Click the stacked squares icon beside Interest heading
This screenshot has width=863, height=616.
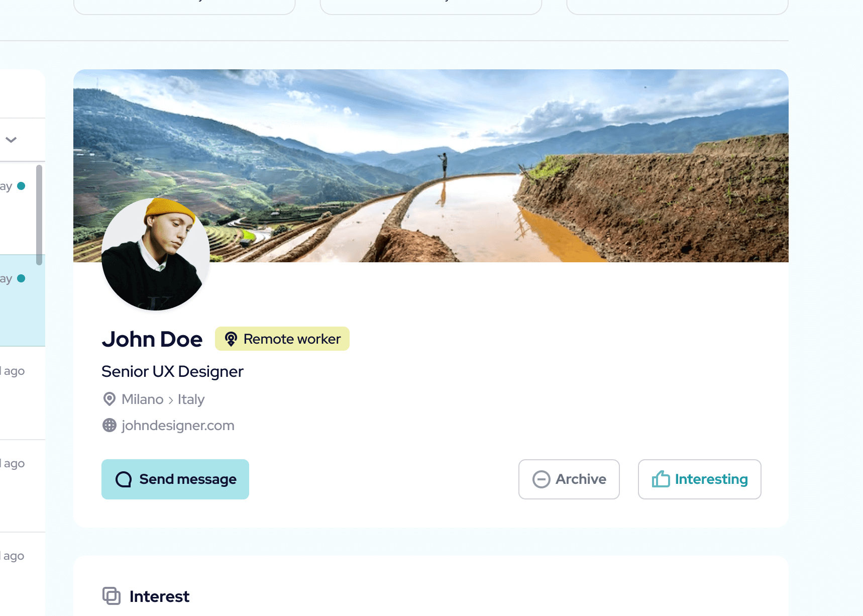click(112, 596)
